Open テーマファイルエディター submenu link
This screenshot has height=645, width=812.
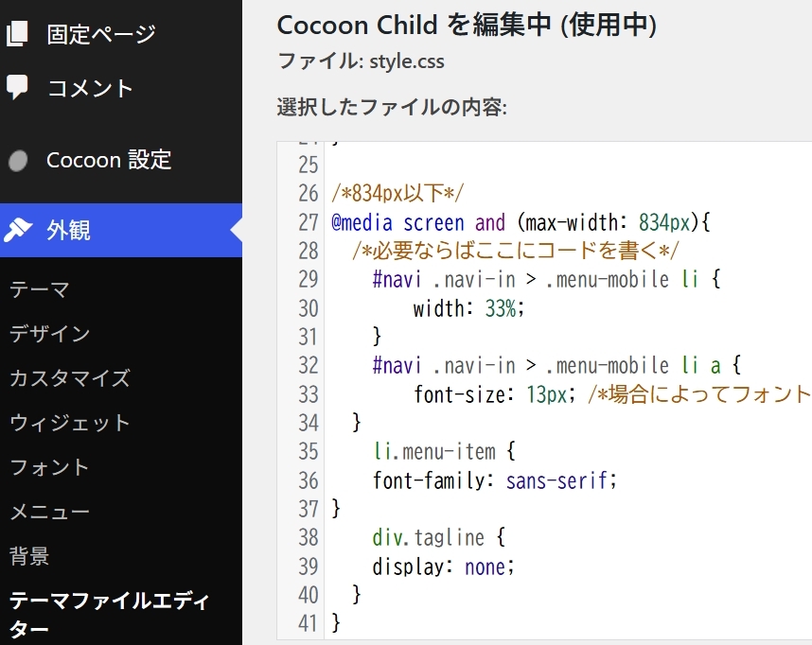(x=110, y=615)
